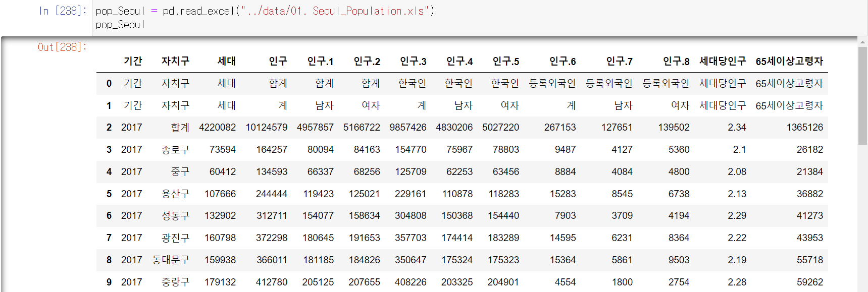Viewport: 868px width, 292px height.
Task: Click column header 세대당인구
Action: 723,61
